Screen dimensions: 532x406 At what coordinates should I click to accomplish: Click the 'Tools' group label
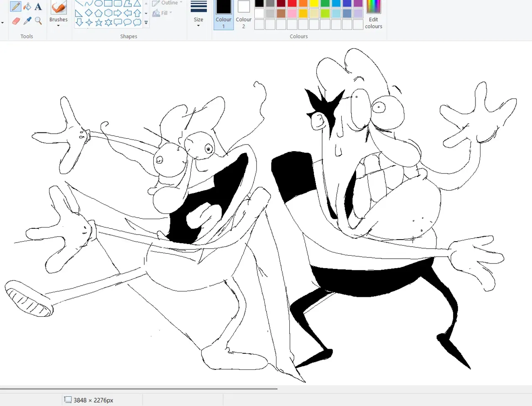point(27,37)
